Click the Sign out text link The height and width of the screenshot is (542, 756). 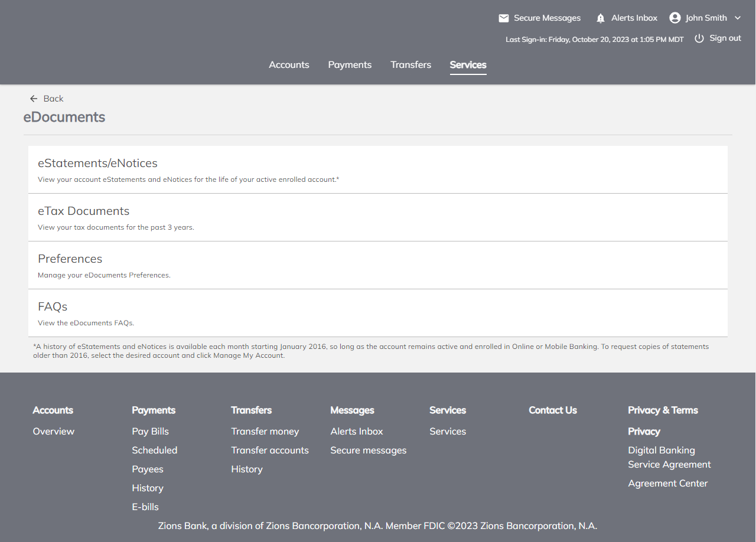[725, 38]
